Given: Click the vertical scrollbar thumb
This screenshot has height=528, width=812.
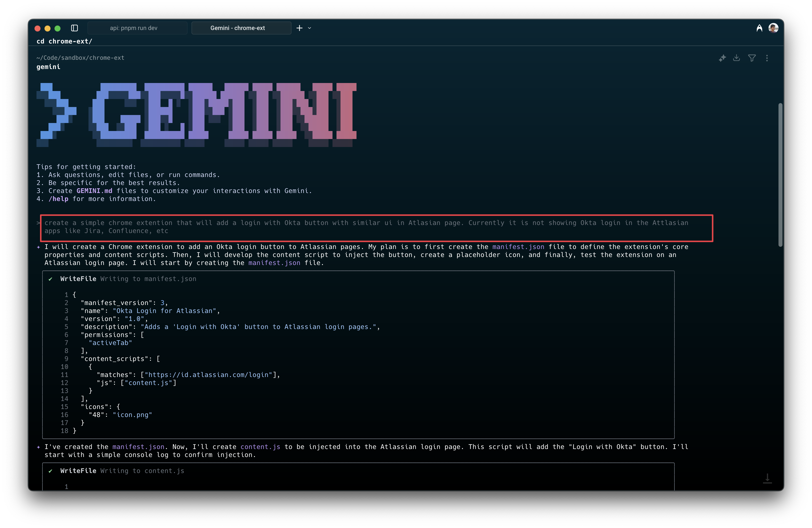Looking at the screenshot, I should pos(780,175).
